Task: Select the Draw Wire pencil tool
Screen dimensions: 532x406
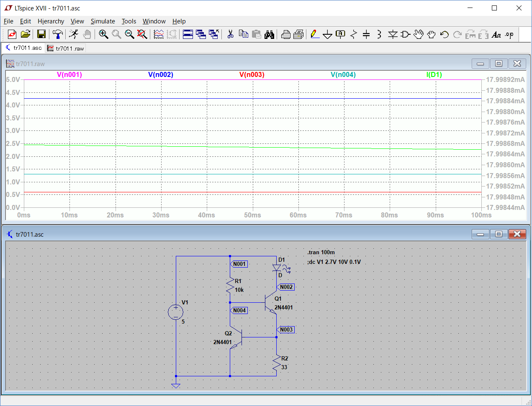Action: pos(315,34)
